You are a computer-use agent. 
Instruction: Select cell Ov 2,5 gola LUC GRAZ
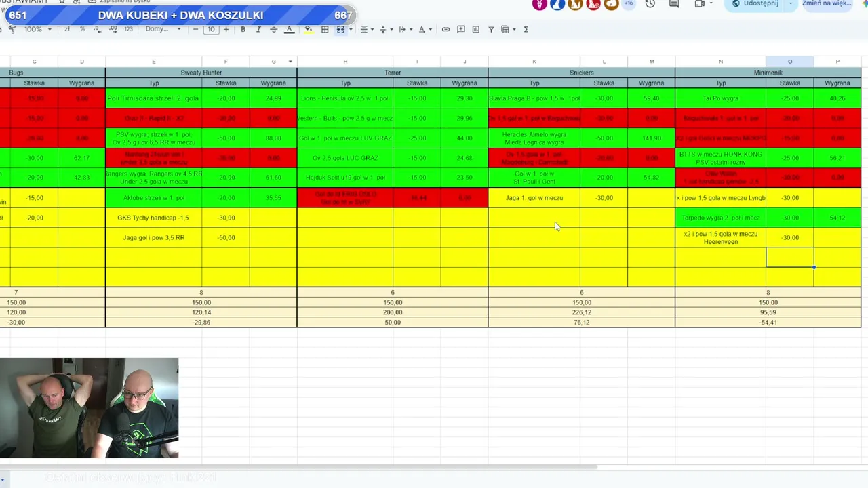pyautogui.click(x=345, y=158)
